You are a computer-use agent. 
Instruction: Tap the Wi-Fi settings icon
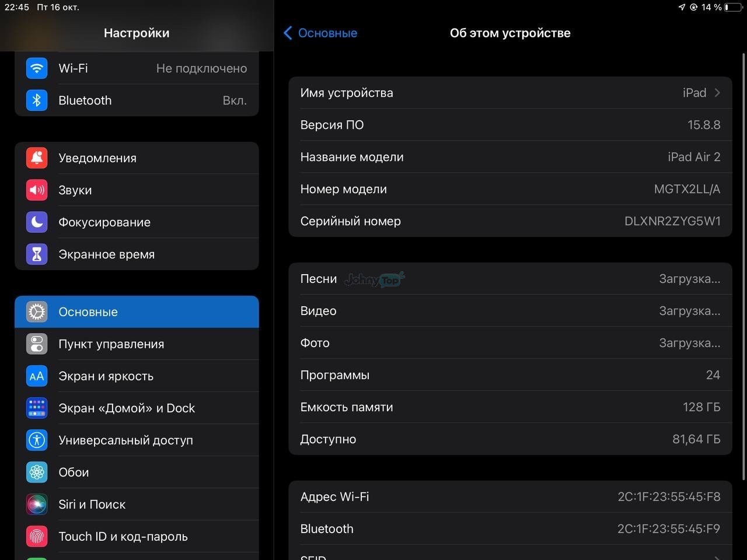pyautogui.click(x=37, y=68)
